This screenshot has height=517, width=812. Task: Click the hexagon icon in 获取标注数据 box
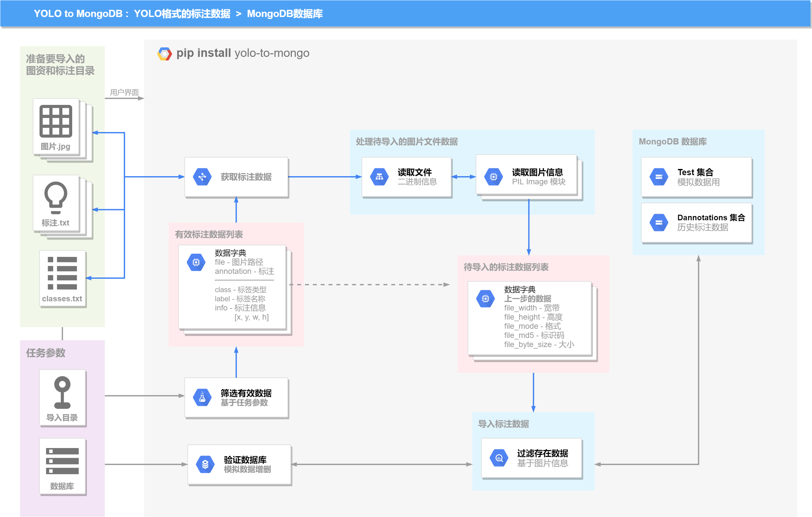pos(202,177)
